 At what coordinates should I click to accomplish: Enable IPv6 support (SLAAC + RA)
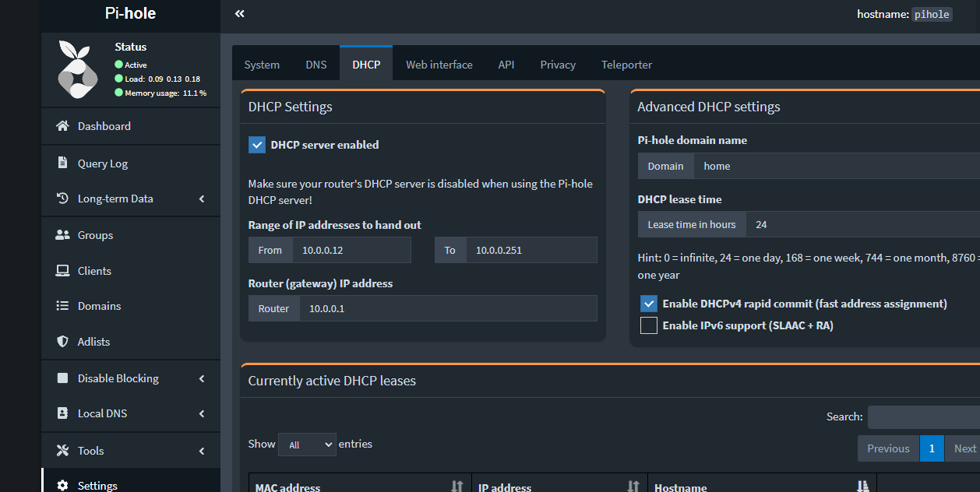pos(649,325)
